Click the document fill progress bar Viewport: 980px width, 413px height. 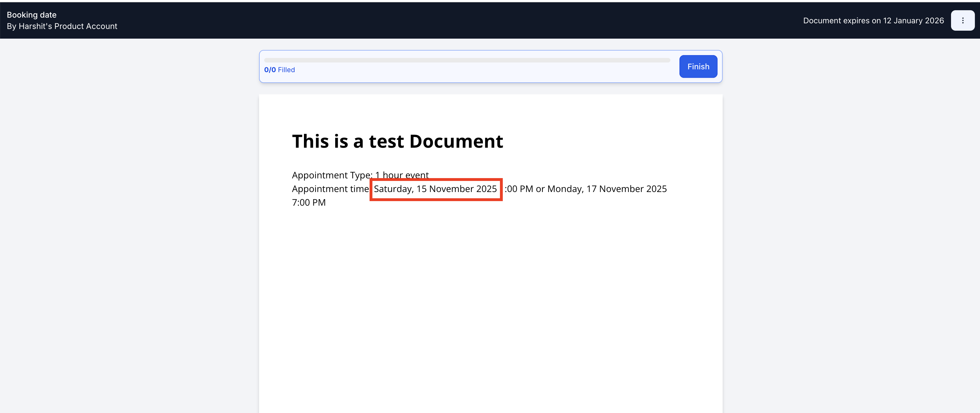(x=467, y=60)
